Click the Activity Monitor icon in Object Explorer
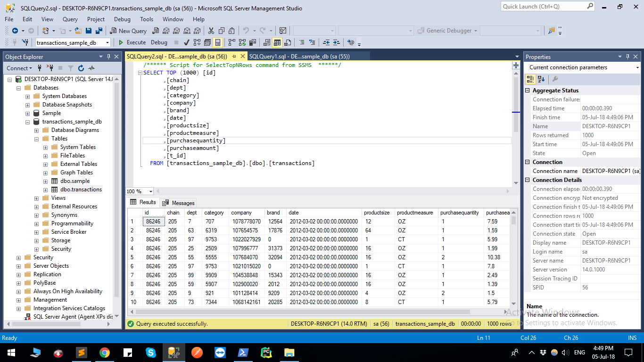This screenshot has width=644, height=362. pos(91,68)
